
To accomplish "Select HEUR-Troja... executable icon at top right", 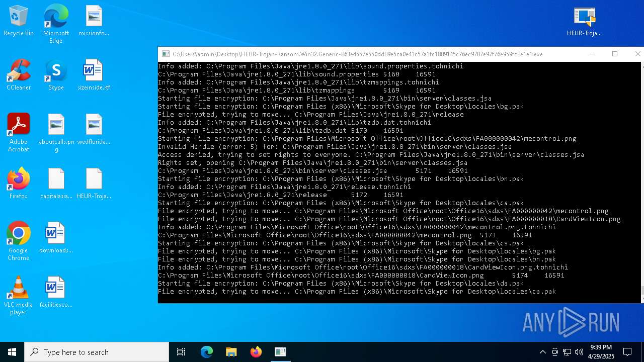I will tap(584, 21).
